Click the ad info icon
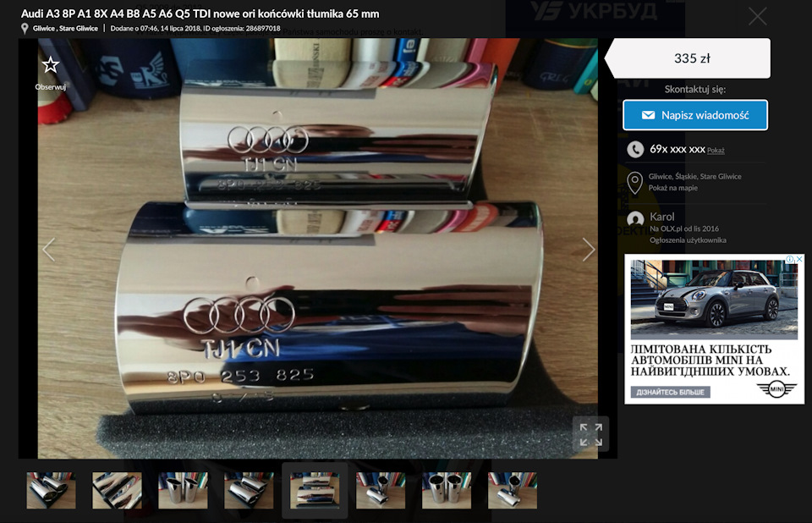812x523 pixels. tap(790, 259)
